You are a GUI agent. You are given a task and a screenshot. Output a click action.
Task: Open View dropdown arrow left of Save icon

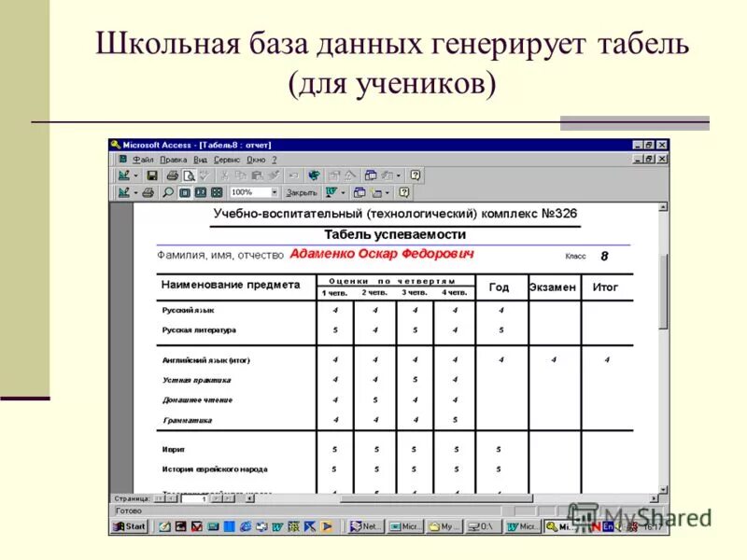pos(135,175)
